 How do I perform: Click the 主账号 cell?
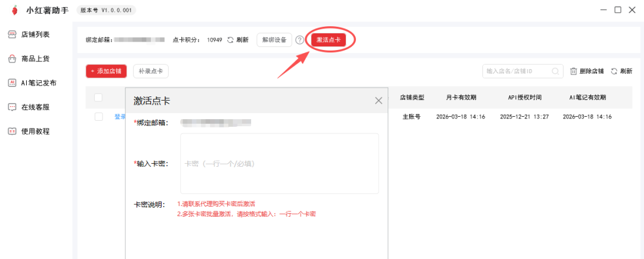tap(412, 117)
